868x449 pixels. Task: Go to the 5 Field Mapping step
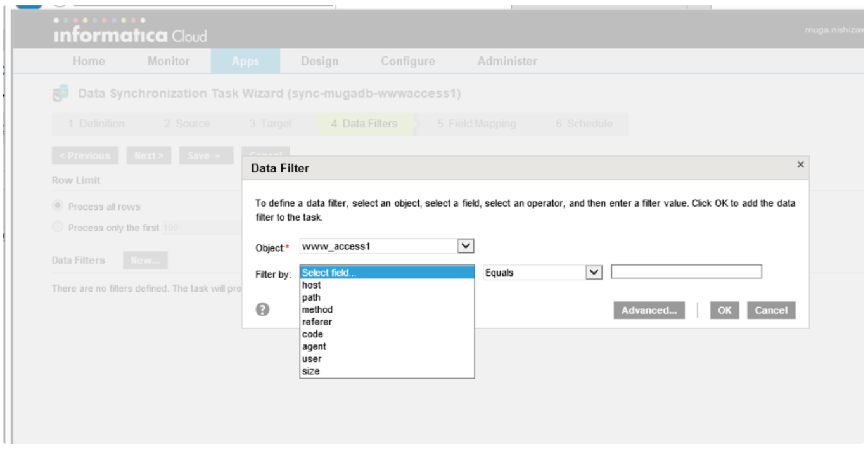476,124
